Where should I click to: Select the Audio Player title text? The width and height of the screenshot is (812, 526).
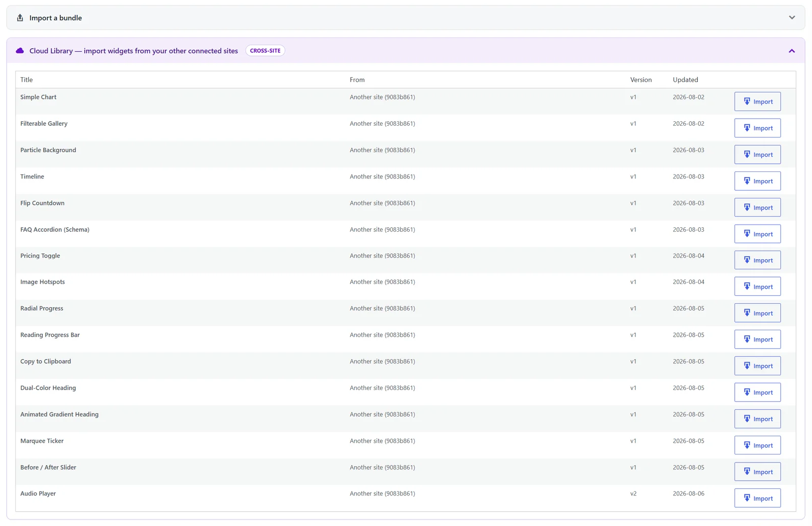tap(38, 494)
